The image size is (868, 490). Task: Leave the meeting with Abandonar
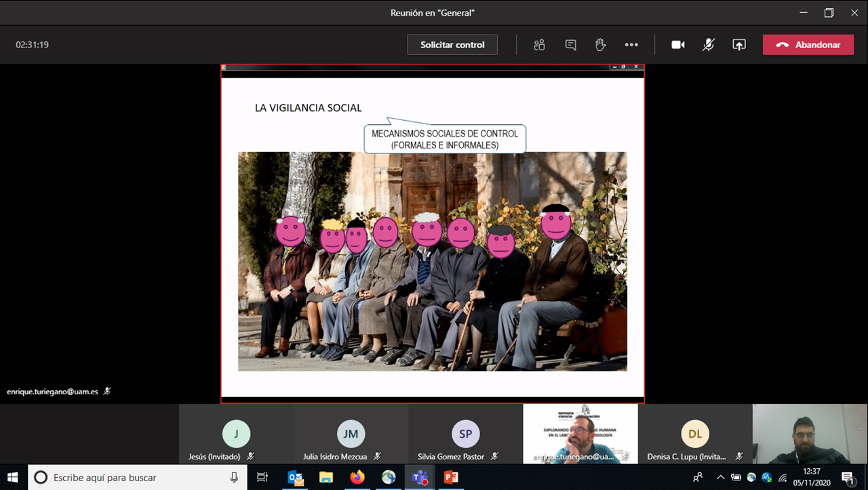coord(808,45)
